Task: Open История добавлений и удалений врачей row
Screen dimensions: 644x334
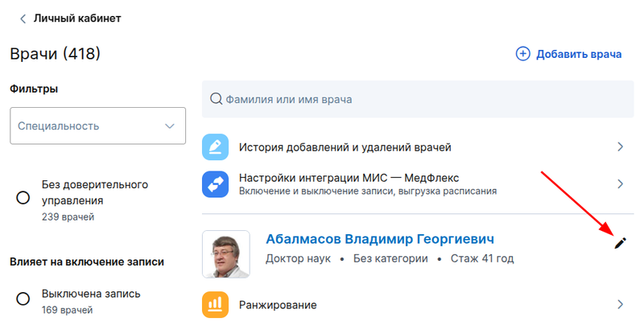Action: pos(418,146)
